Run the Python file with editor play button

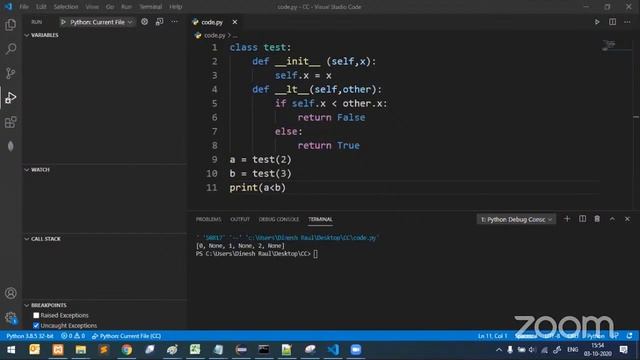(597, 22)
